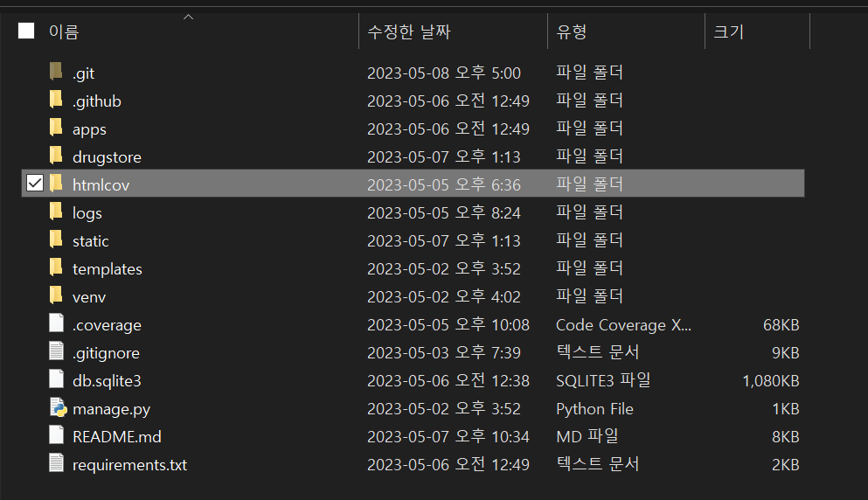Select the .coverage file name

click(x=107, y=325)
